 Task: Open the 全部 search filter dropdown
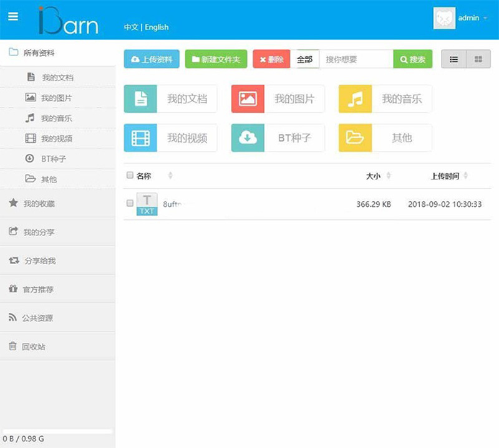pyautogui.click(x=304, y=59)
